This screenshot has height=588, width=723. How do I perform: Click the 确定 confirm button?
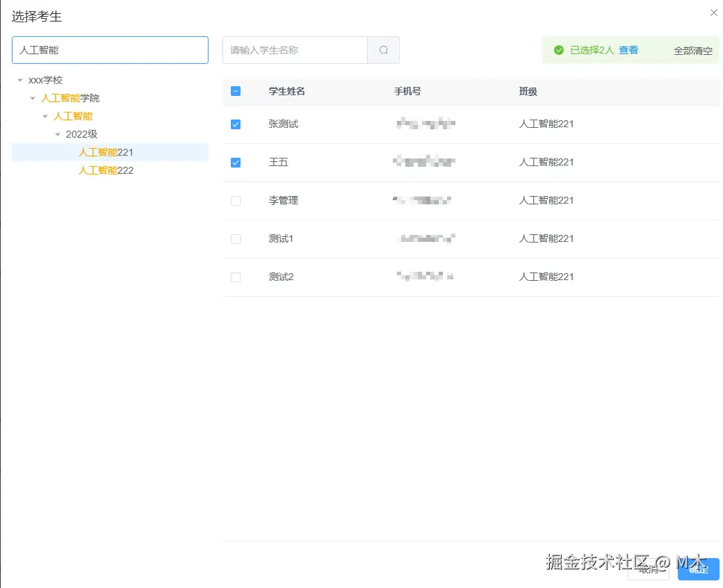698,569
